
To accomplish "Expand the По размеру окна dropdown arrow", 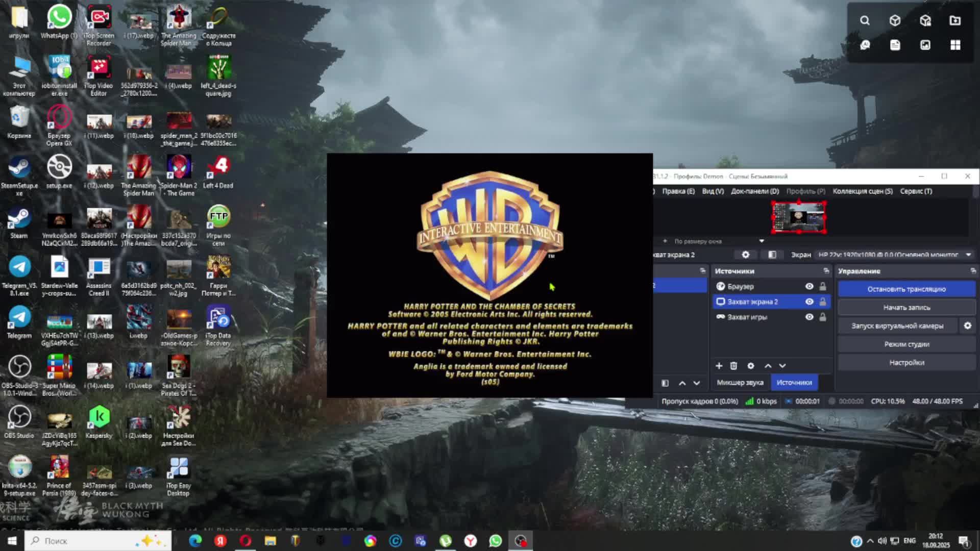I will coord(761,240).
